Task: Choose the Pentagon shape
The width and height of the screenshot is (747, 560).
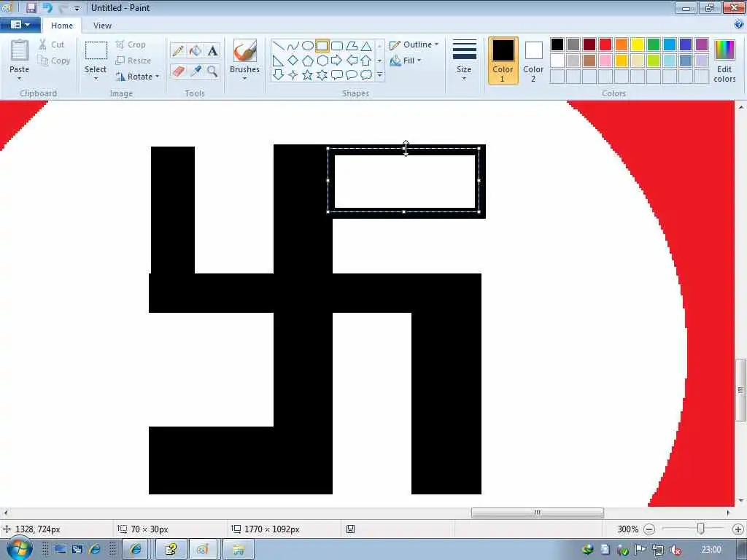Action: (308, 61)
